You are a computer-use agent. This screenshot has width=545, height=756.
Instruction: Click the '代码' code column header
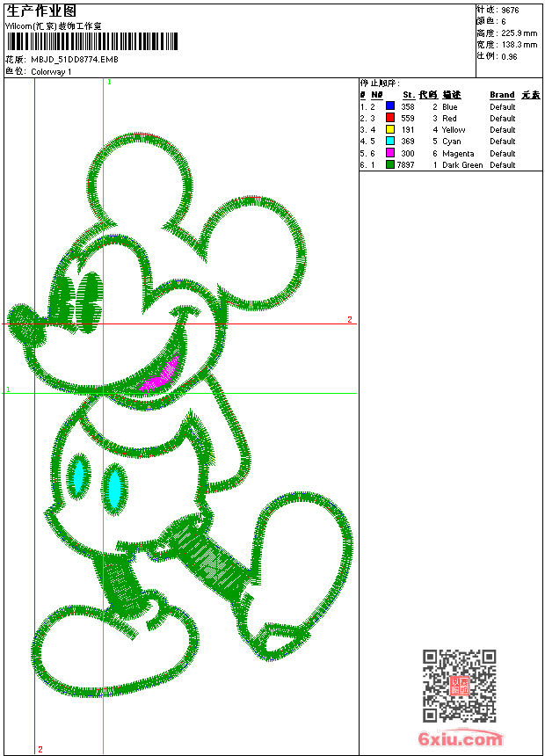[428, 95]
